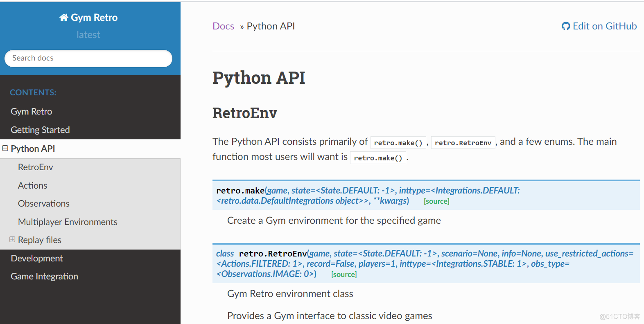The width and height of the screenshot is (644, 324).
Task: Click 'Provides a Gym interface to classic video games'
Action: click(330, 316)
